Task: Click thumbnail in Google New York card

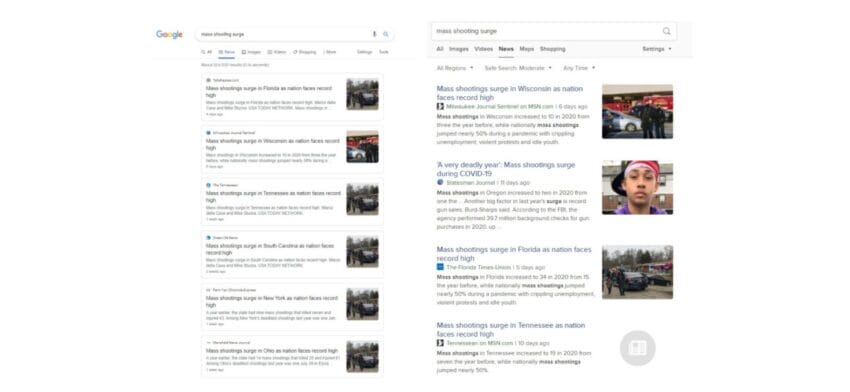Action: [363, 304]
